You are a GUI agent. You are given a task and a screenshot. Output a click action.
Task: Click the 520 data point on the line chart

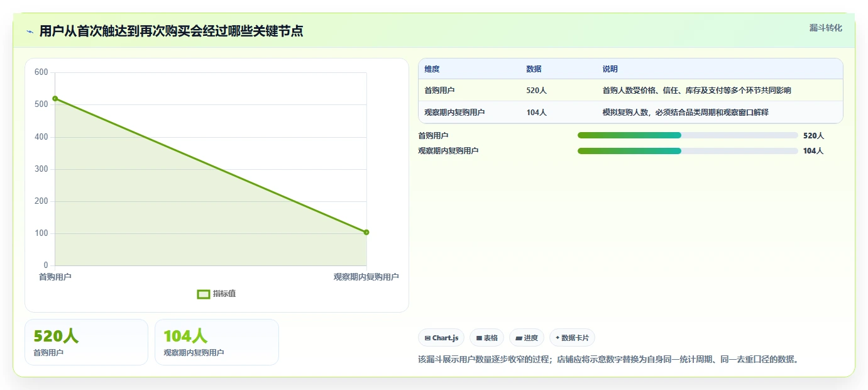tap(55, 98)
